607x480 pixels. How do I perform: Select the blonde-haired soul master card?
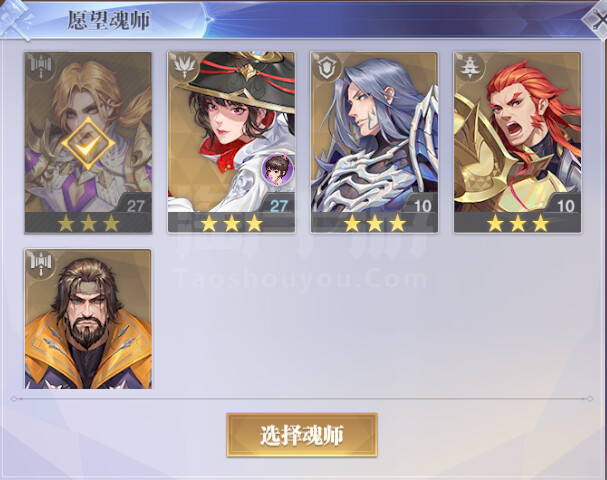pyautogui.click(x=88, y=143)
